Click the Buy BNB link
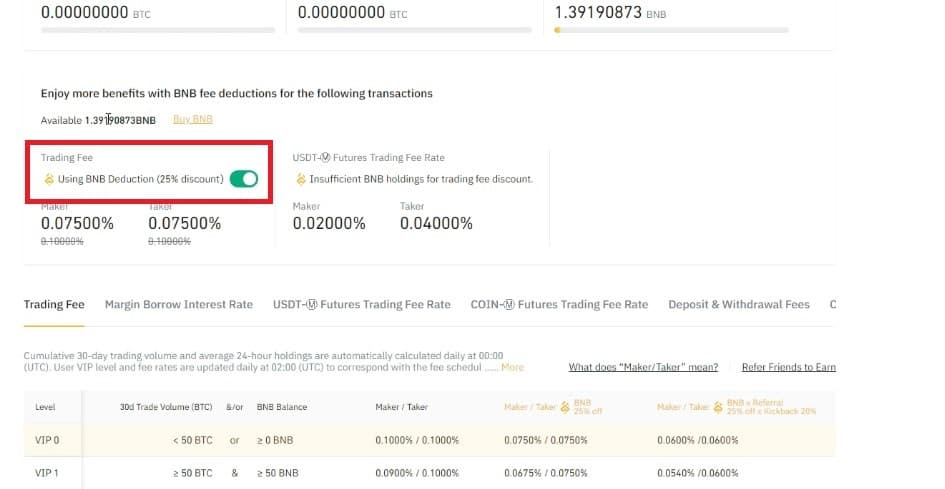Viewport: 945px width, 489px height. pyautogui.click(x=193, y=119)
